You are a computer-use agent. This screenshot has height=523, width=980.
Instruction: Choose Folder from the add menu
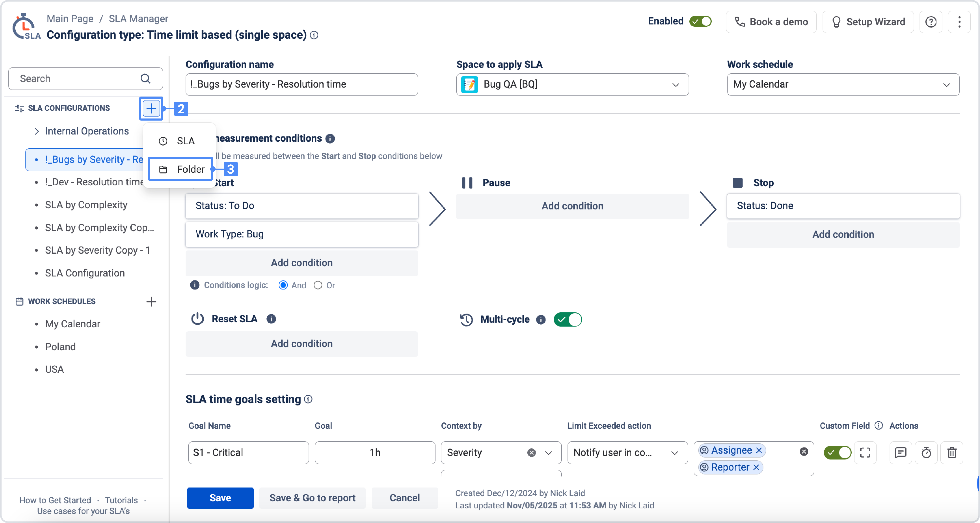(180, 169)
